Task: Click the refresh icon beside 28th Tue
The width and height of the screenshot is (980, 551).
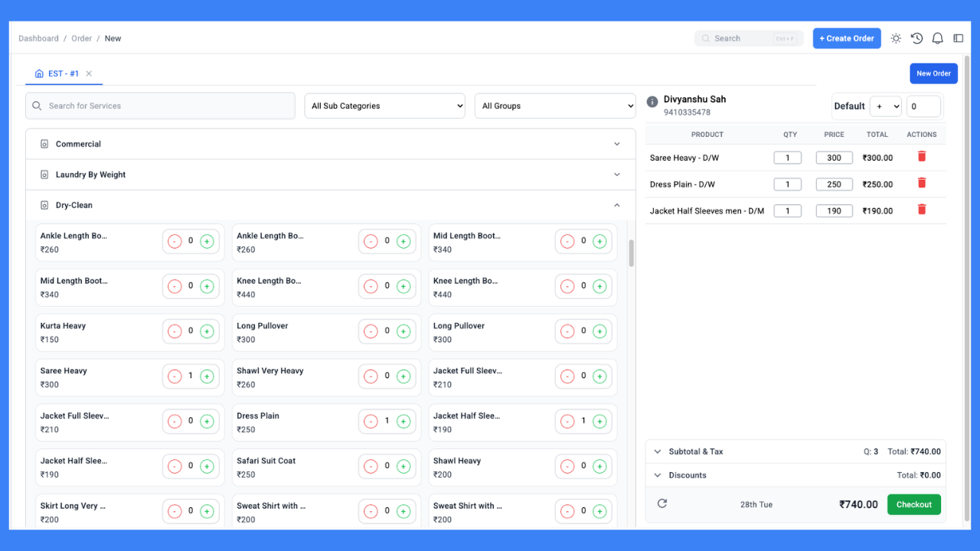Action: coord(661,504)
